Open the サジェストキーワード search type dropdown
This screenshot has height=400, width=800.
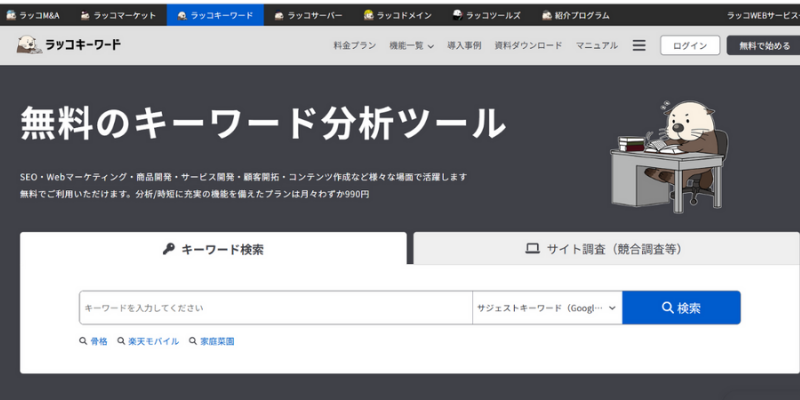coord(547,308)
